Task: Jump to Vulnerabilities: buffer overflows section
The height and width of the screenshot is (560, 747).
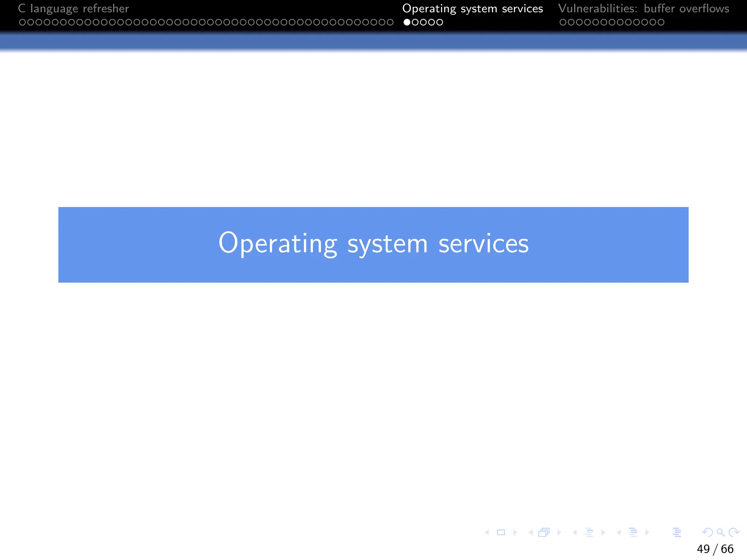Action: point(644,9)
